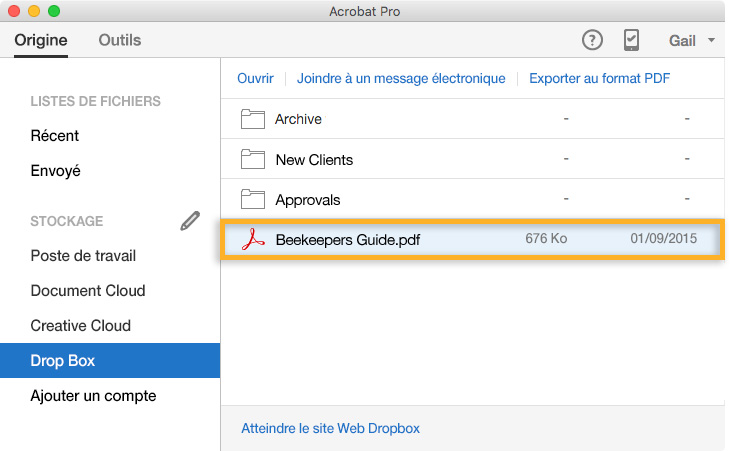This screenshot has width=730, height=451.
Task: Click the New Clients folder icon
Action: (x=253, y=159)
